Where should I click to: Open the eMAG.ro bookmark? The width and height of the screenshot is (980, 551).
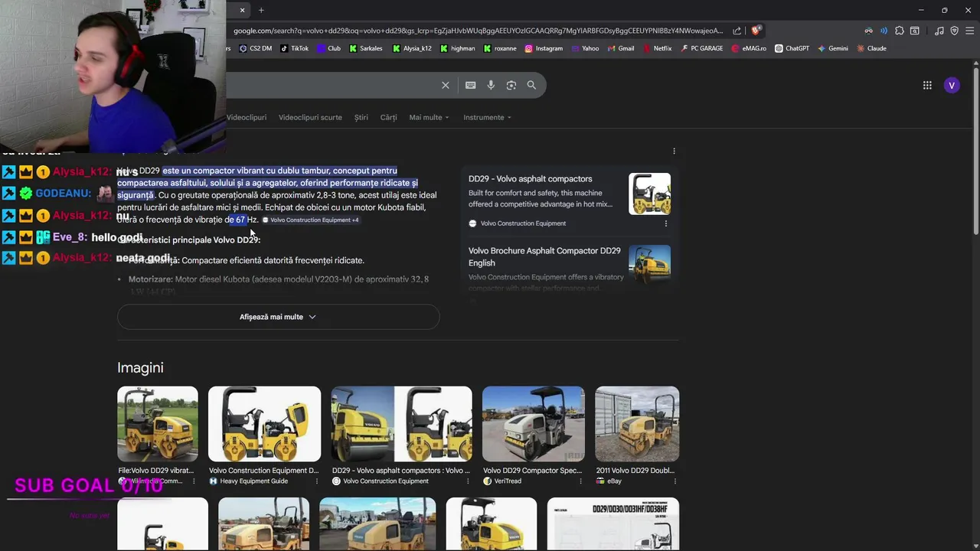(x=749, y=48)
